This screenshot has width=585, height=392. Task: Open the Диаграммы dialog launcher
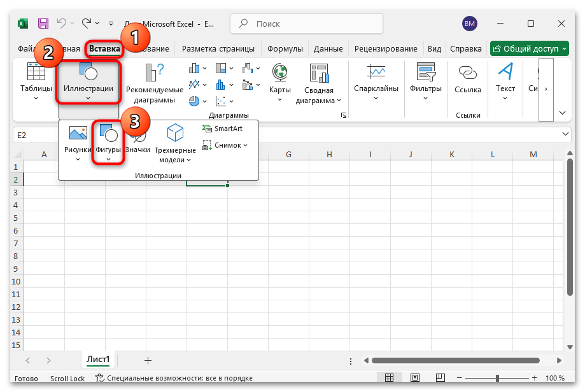click(343, 115)
